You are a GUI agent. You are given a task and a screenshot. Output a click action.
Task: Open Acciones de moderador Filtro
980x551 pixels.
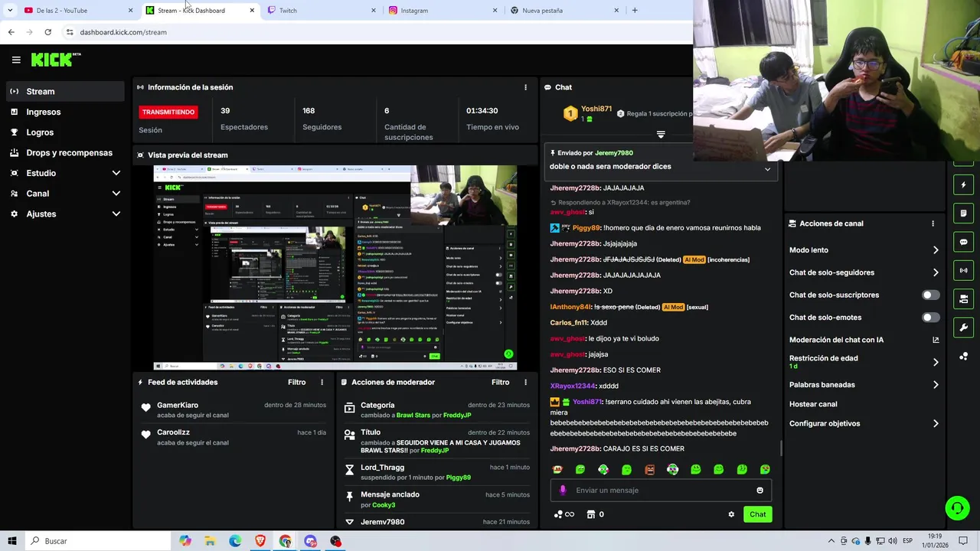click(500, 382)
